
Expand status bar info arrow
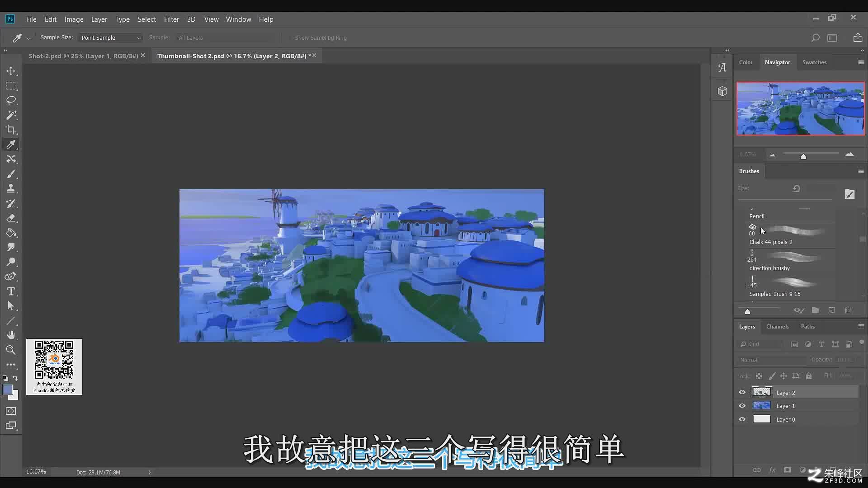click(x=149, y=472)
